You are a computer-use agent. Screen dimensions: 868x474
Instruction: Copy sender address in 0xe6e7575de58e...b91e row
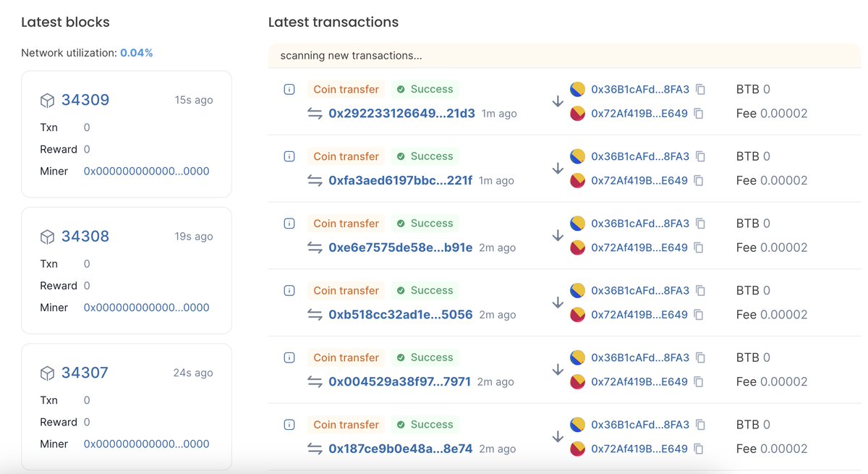coord(700,224)
